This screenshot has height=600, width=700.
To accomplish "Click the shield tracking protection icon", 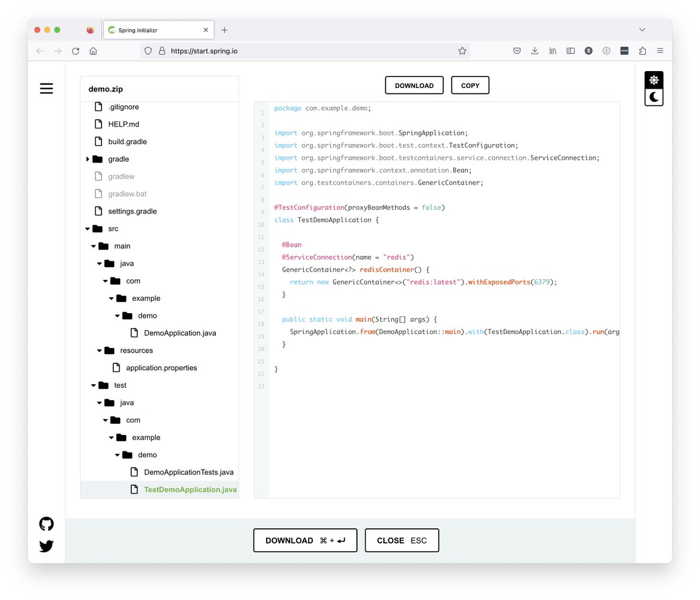I will coord(148,51).
